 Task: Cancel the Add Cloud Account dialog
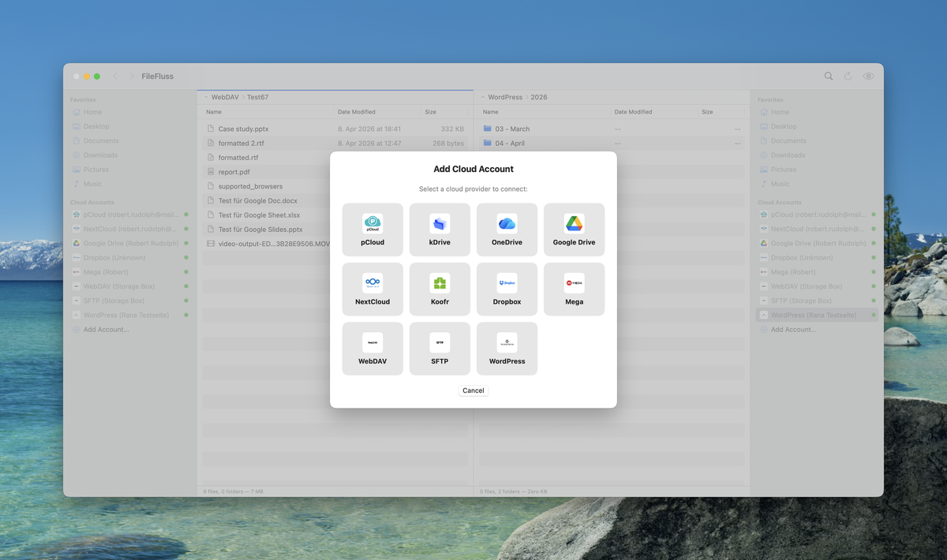point(473,390)
